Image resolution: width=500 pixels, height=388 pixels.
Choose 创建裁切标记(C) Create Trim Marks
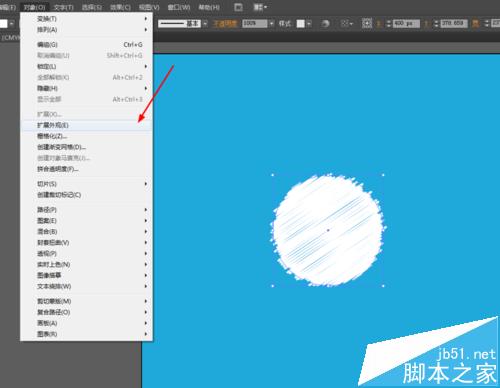[x=87, y=195]
